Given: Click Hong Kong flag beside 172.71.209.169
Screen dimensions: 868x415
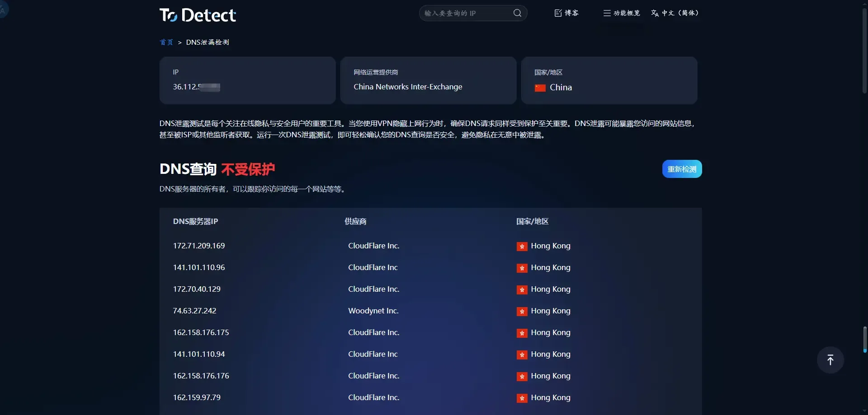Looking at the screenshot, I should (x=522, y=247).
